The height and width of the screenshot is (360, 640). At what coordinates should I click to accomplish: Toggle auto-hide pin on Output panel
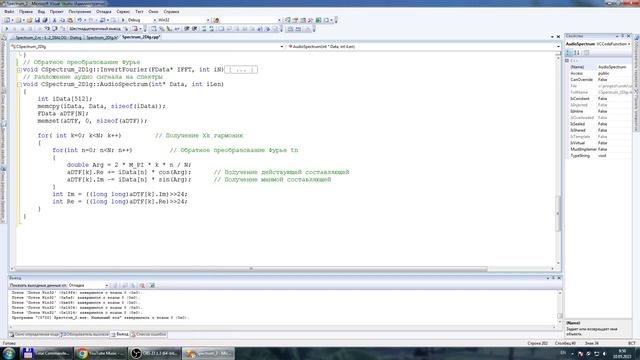[x=553, y=278]
